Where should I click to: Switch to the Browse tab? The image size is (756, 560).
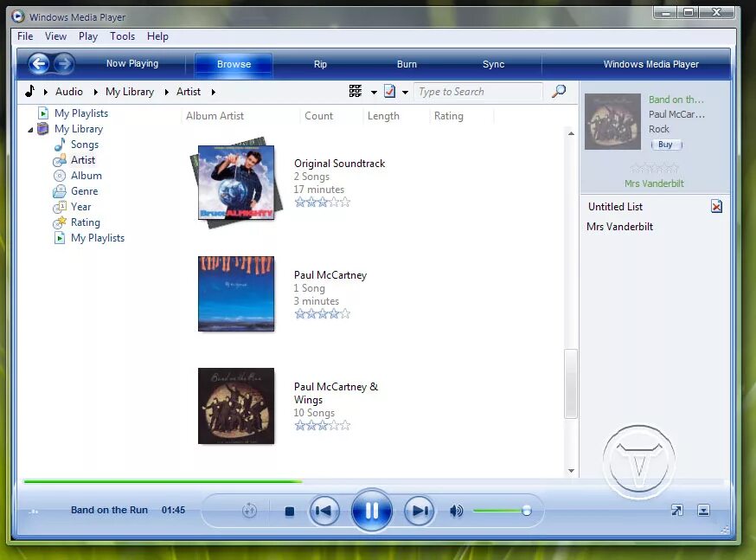pos(234,64)
